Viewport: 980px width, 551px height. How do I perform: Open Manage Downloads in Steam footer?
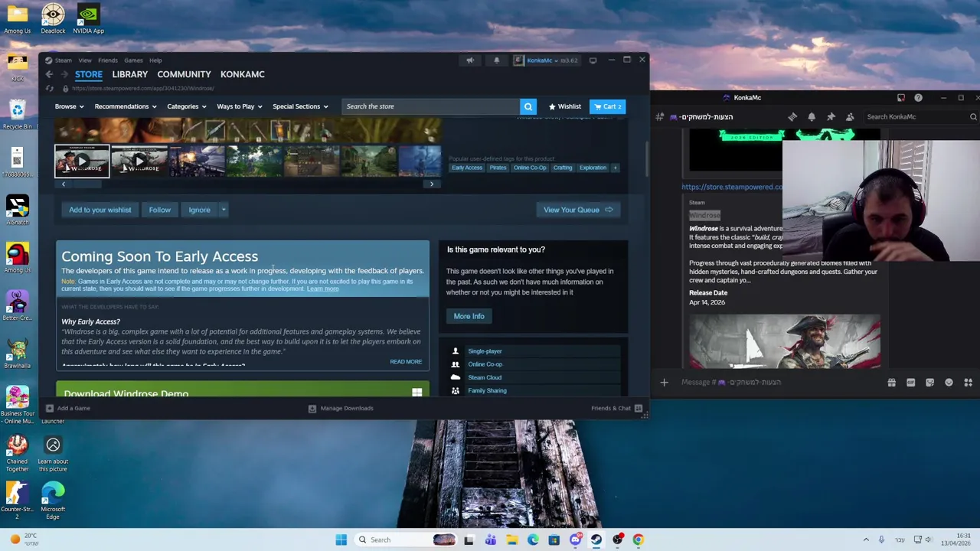point(341,408)
